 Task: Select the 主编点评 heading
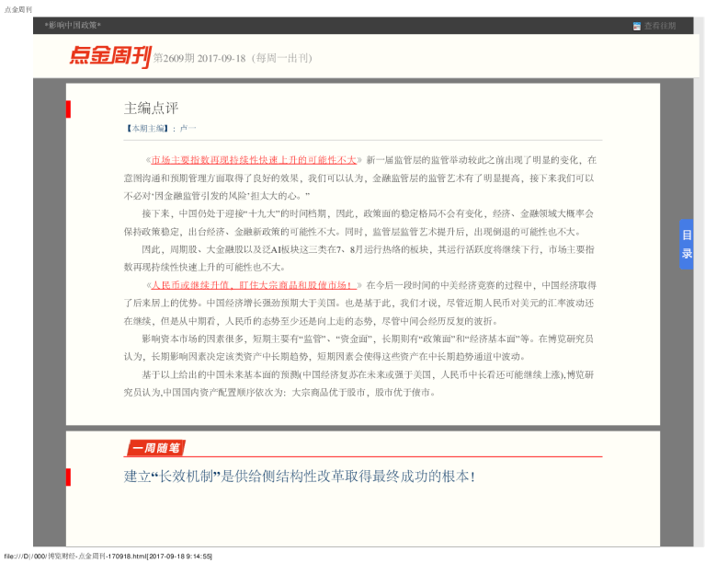click(151, 109)
